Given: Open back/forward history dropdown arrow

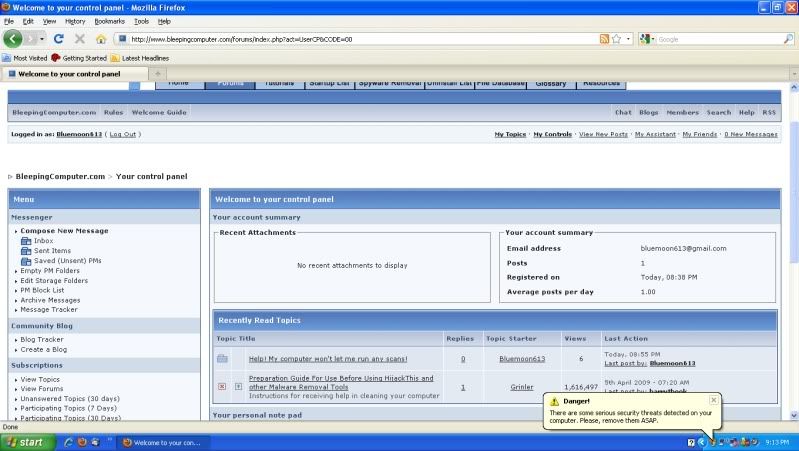Looking at the screenshot, I should pos(42,39).
